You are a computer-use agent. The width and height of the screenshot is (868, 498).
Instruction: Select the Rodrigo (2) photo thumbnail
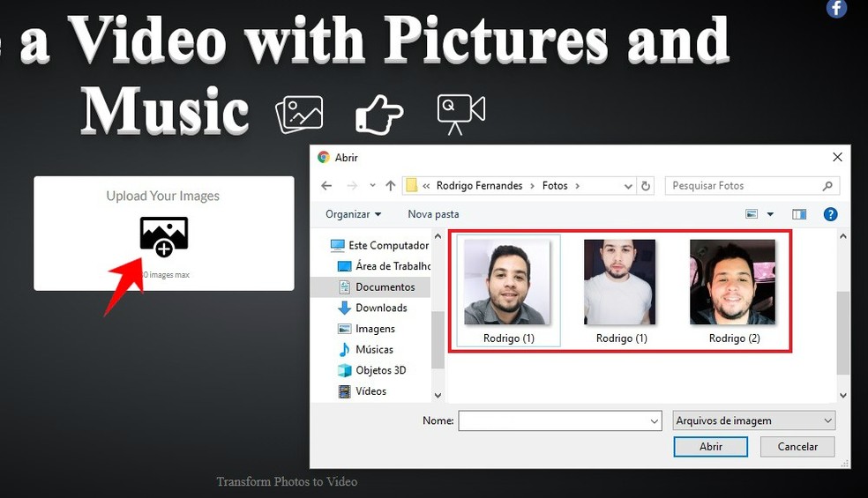coord(732,282)
